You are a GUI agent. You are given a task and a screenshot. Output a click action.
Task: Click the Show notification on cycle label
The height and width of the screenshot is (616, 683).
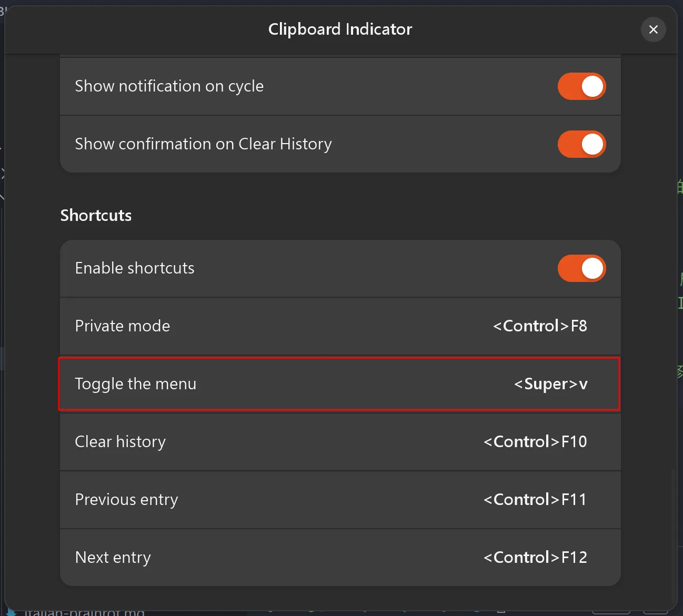[169, 86]
